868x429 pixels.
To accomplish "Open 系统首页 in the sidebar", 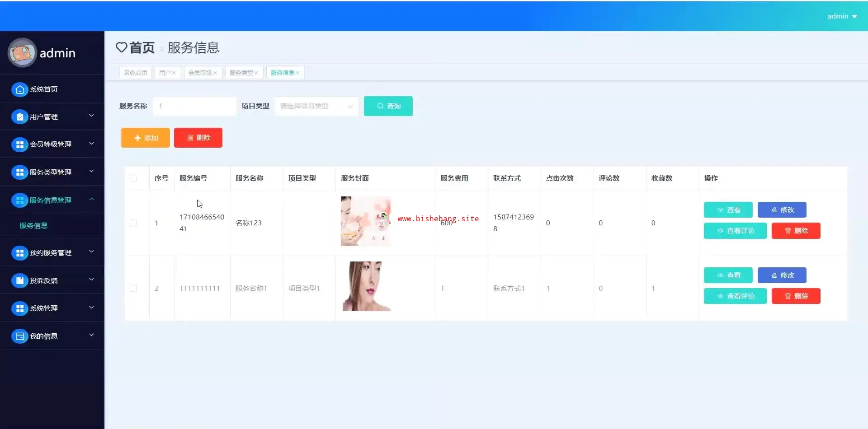I will click(52, 89).
